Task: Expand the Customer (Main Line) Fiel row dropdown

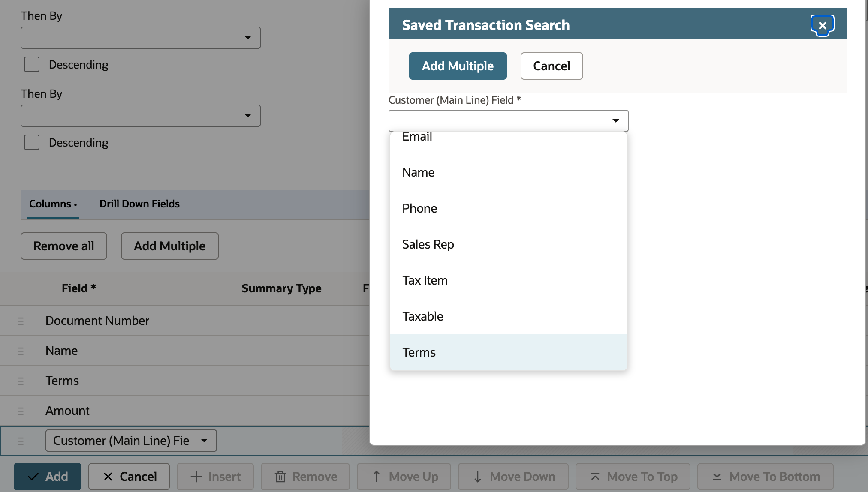Action: pyautogui.click(x=131, y=441)
